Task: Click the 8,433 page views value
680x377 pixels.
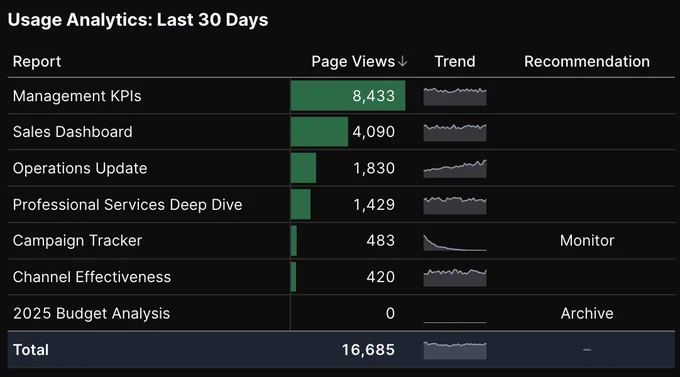Action: pos(373,96)
